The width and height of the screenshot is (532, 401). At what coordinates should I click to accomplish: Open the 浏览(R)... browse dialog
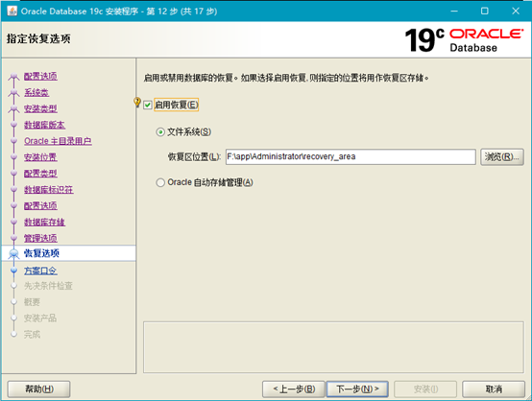[502, 157]
